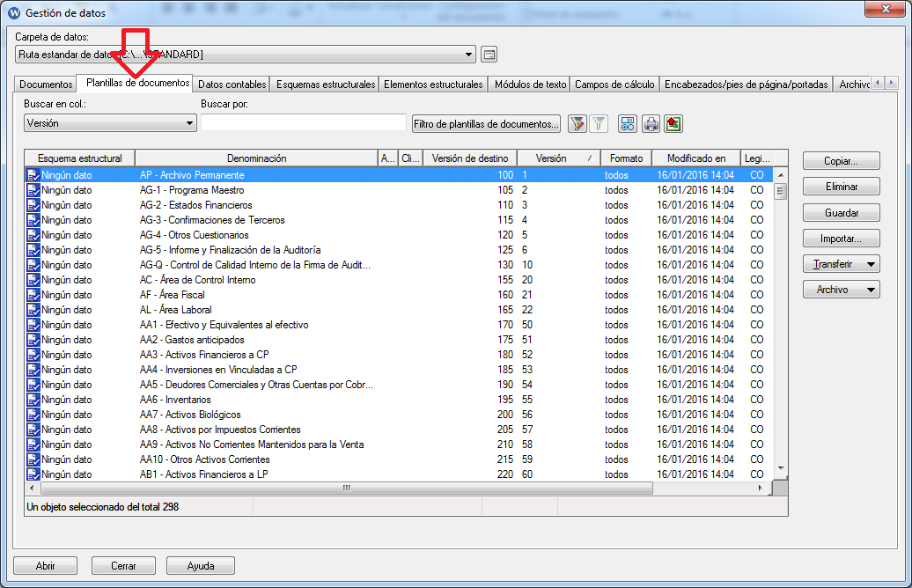Screen dimensions: 912x588
Task: Sort by the Formato column header
Action: pyautogui.click(x=626, y=158)
